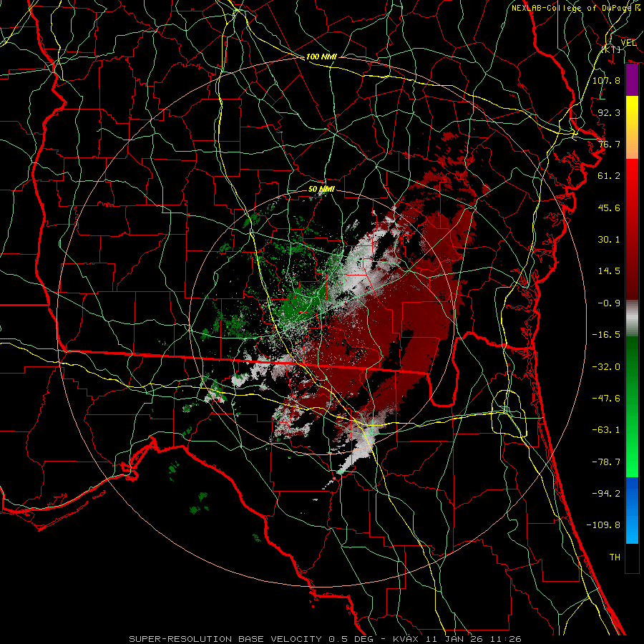The width and height of the screenshot is (644, 644).
Task: Select the 76.7 velocity scale value
Action: click(x=609, y=144)
